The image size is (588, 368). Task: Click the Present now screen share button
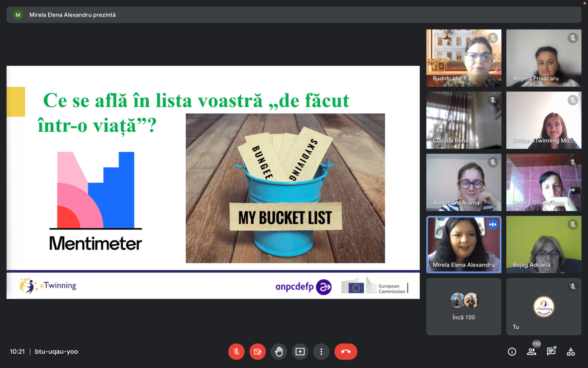(x=300, y=352)
